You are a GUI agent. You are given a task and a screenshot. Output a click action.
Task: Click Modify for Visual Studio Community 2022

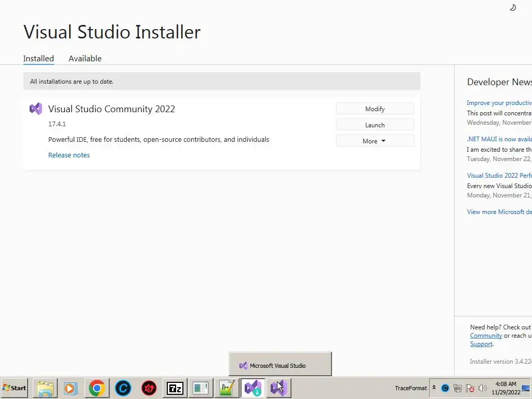point(375,109)
